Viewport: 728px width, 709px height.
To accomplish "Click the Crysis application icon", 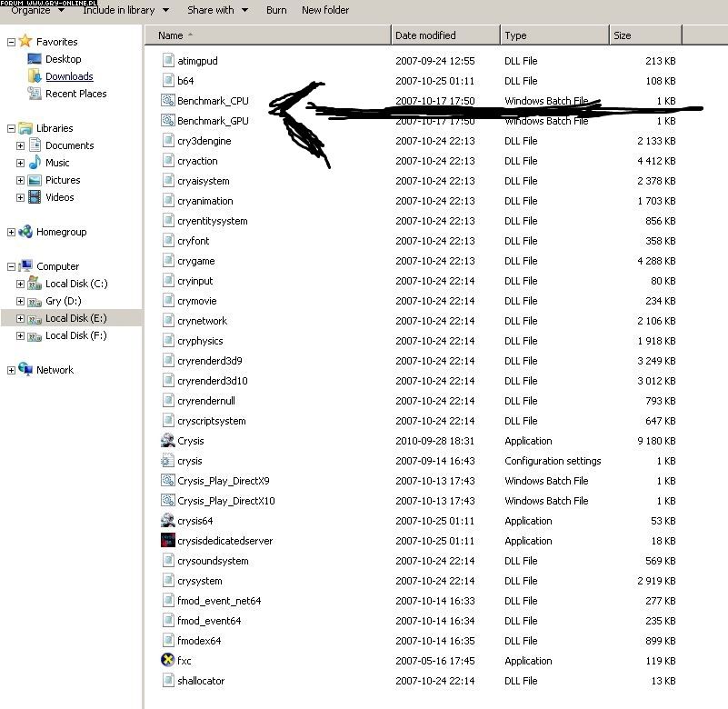I will point(167,441).
